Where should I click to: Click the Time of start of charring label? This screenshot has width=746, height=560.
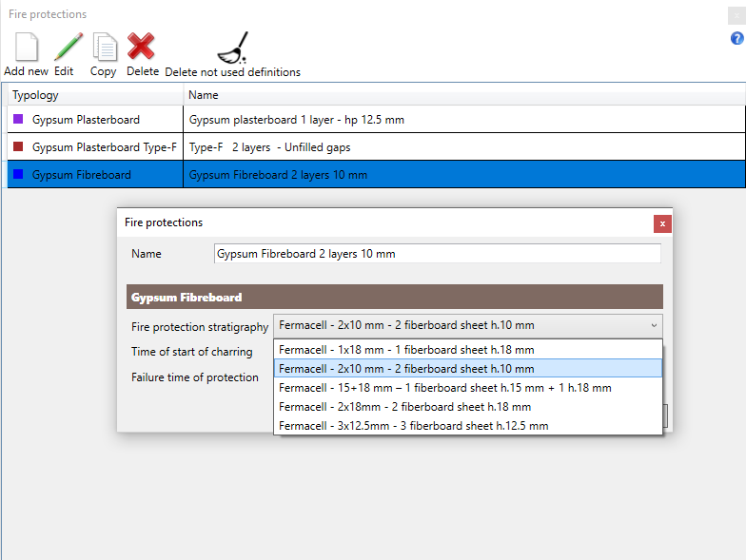click(x=192, y=352)
